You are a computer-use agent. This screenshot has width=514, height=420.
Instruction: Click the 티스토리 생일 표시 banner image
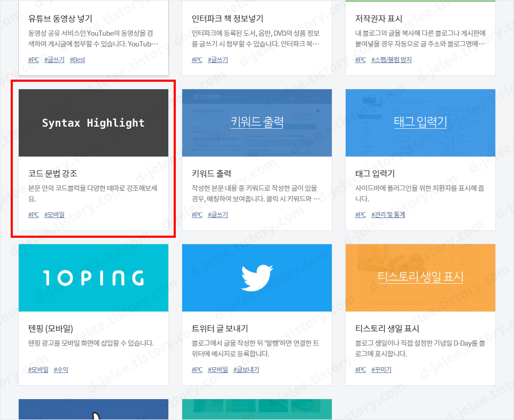(420, 277)
